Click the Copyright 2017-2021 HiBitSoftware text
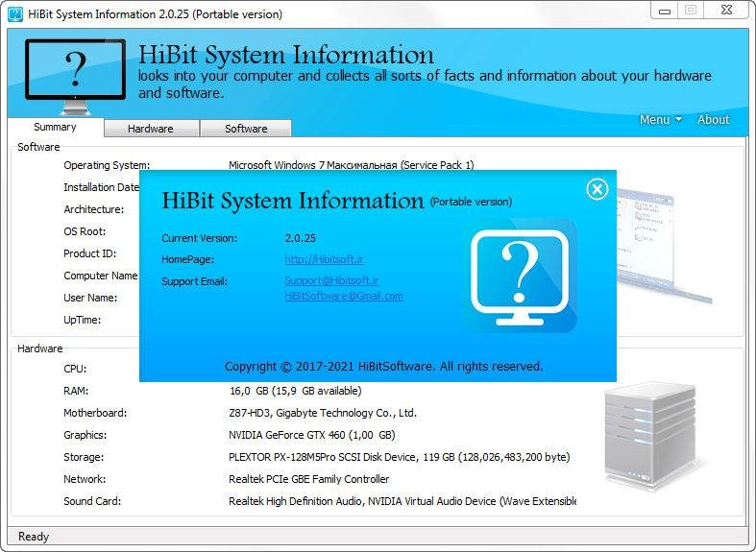 tap(384, 367)
